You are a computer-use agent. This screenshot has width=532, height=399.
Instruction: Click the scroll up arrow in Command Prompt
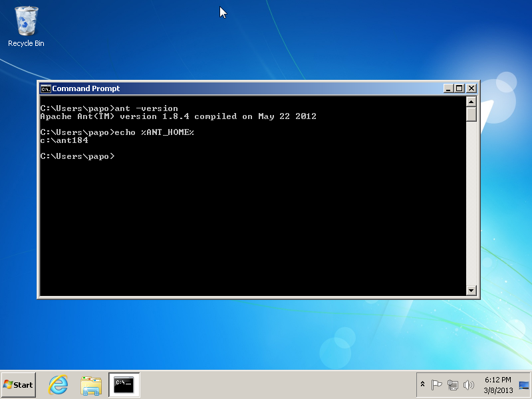pyautogui.click(x=471, y=102)
